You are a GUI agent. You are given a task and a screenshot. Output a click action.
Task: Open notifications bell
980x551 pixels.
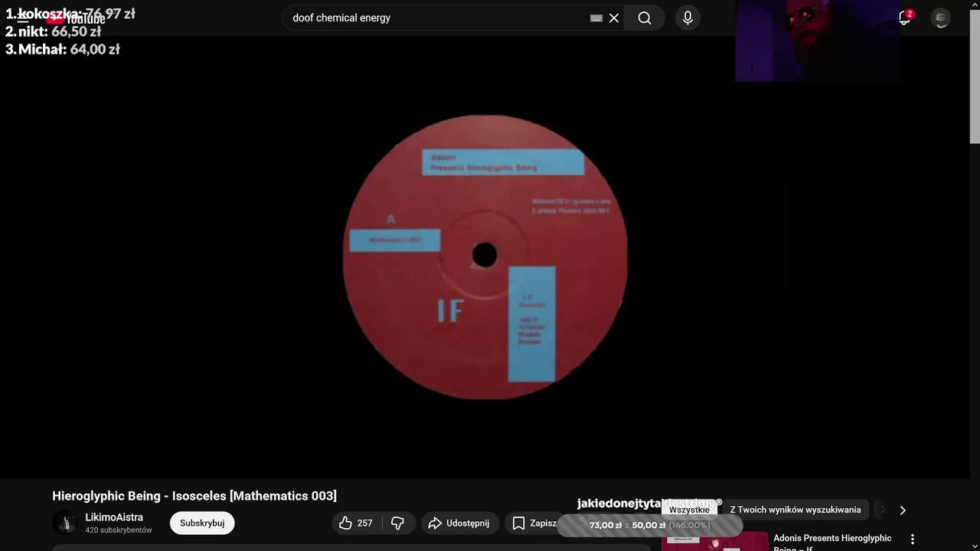[905, 18]
